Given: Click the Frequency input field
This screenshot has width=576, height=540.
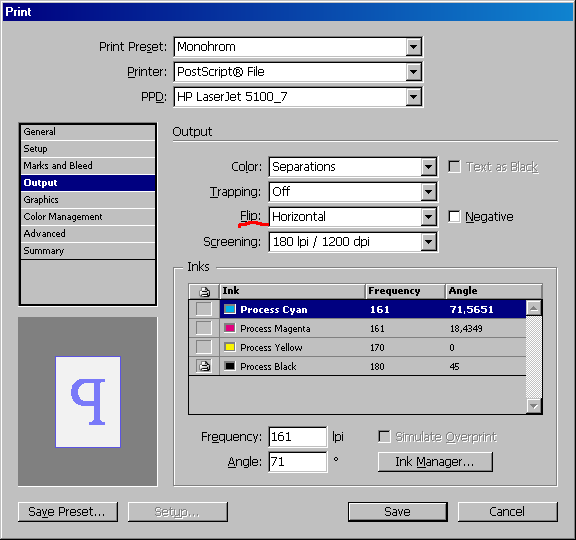Looking at the screenshot, I should (x=298, y=437).
